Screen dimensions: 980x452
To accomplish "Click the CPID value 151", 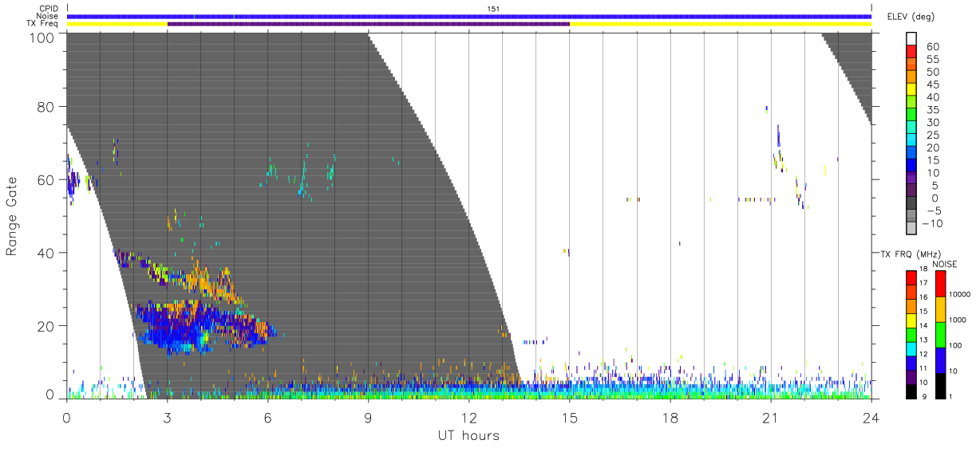I will tap(493, 9).
